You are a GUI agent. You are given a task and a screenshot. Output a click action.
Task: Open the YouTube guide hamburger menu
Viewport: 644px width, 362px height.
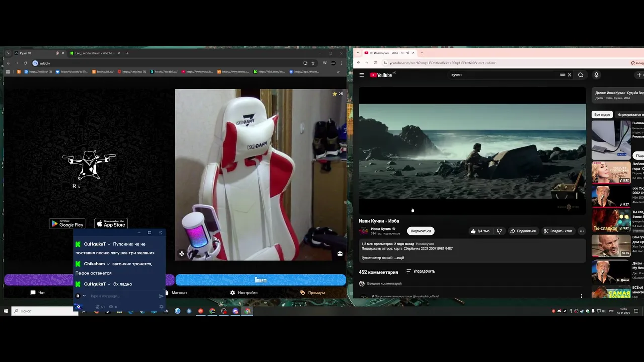362,75
